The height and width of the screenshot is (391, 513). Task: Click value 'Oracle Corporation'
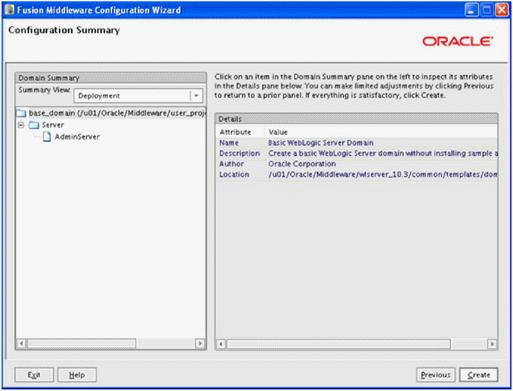[x=302, y=164]
